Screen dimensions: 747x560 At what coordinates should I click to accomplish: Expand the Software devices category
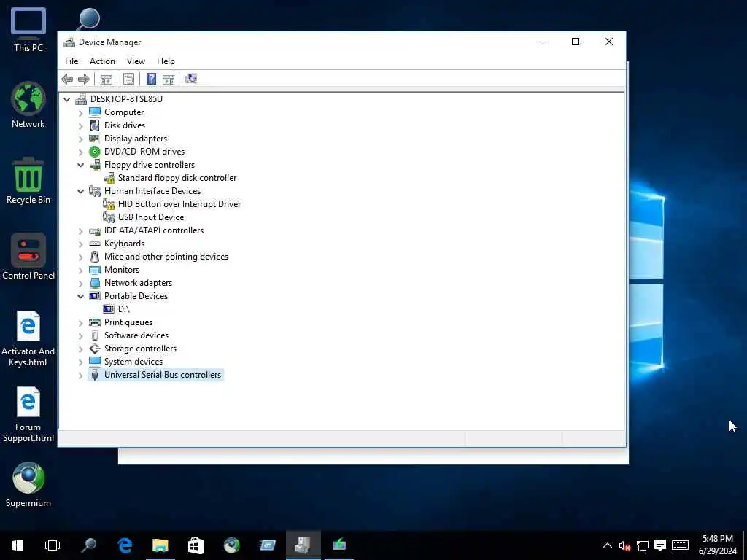[x=80, y=335]
